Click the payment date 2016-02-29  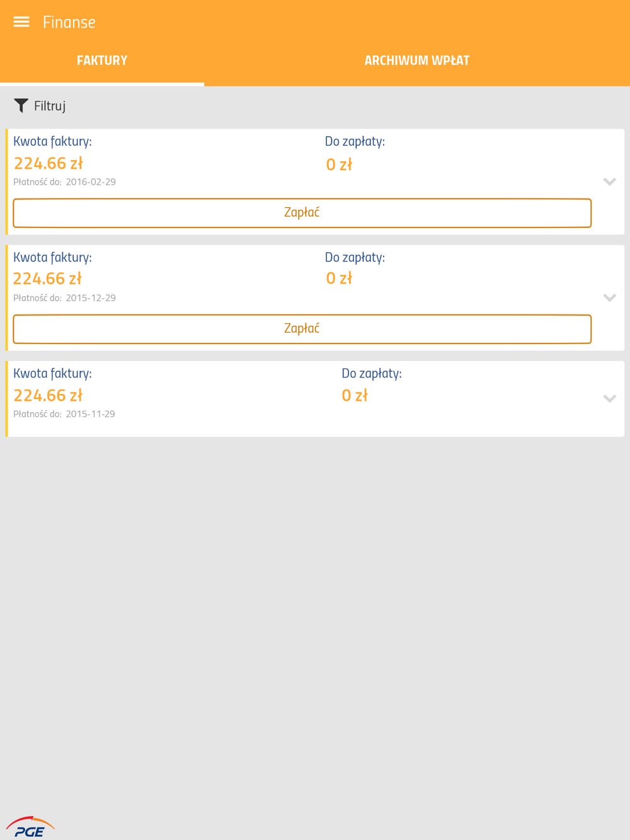(91, 182)
